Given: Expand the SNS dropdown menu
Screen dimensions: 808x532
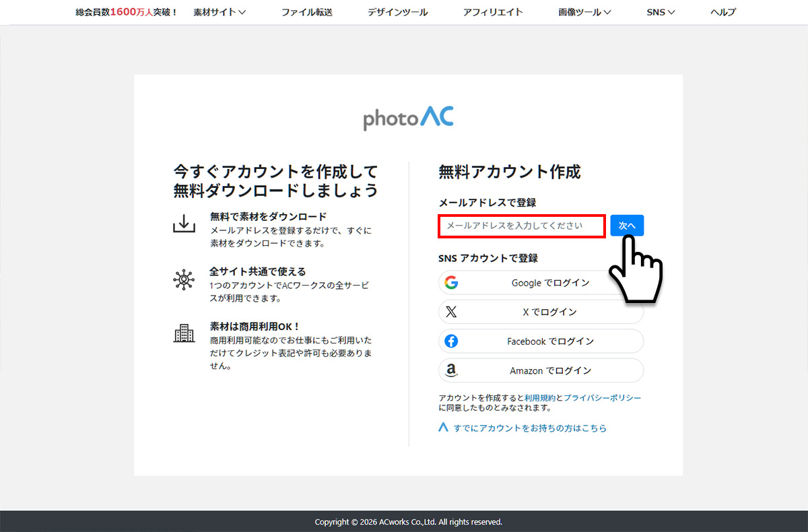Looking at the screenshot, I should [661, 12].
